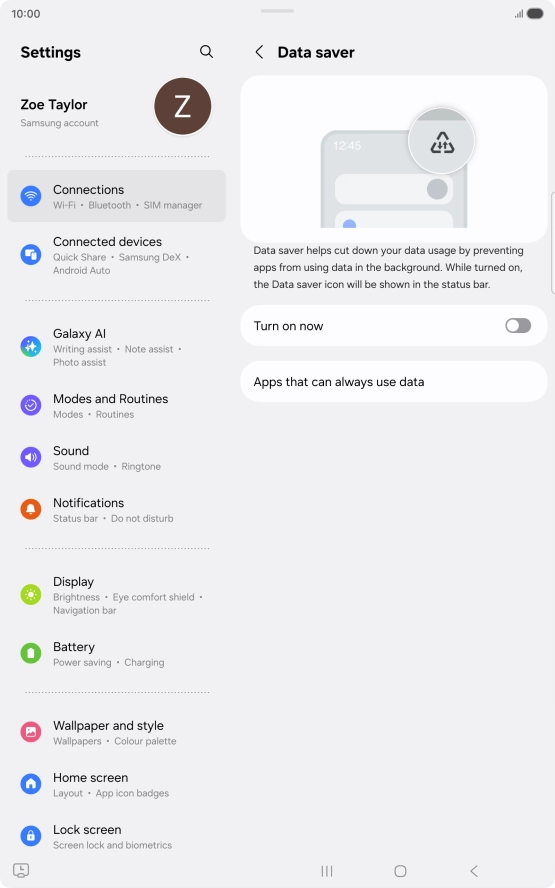This screenshot has height=888, width=555.
Task: Select Connected devices menu item
Action: 116,255
